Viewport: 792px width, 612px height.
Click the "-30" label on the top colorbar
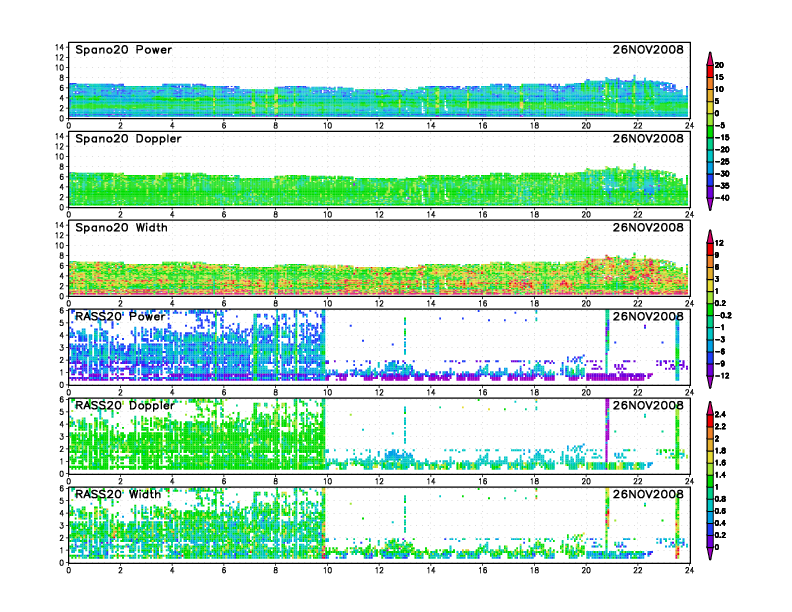click(x=722, y=174)
